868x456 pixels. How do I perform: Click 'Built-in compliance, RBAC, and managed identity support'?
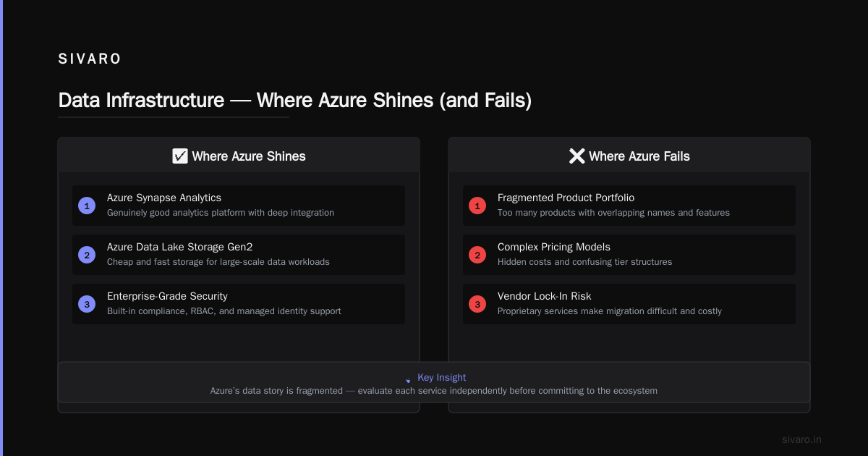(x=224, y=311)
